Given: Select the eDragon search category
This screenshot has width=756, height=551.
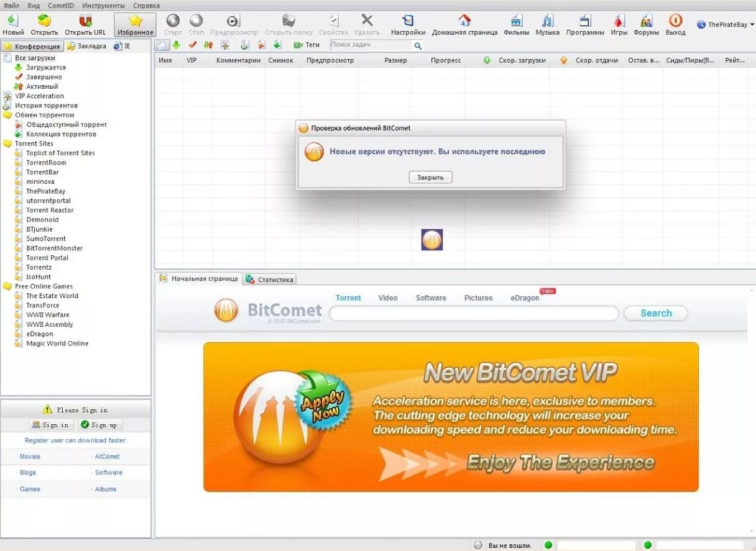Looking at the screenshot, I should click(525, 298).
